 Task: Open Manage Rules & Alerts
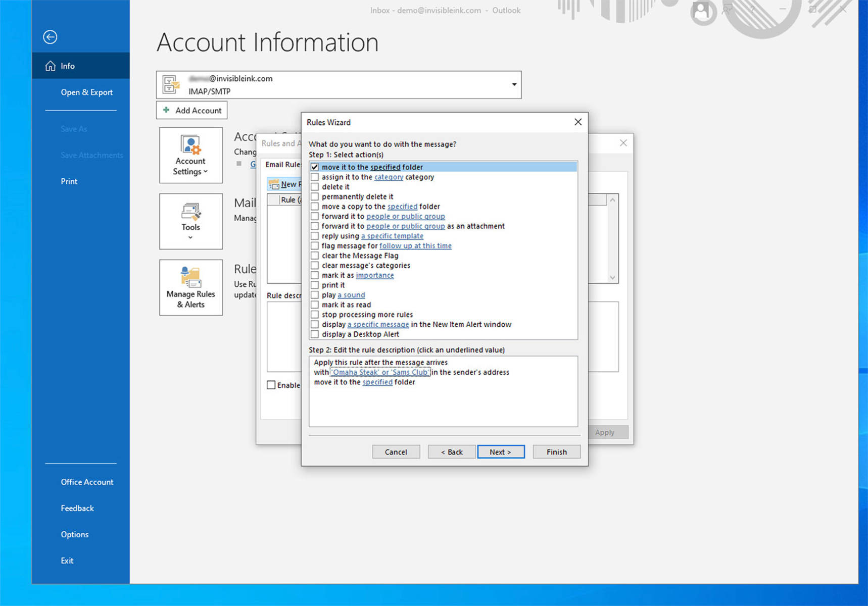(191, 287)
